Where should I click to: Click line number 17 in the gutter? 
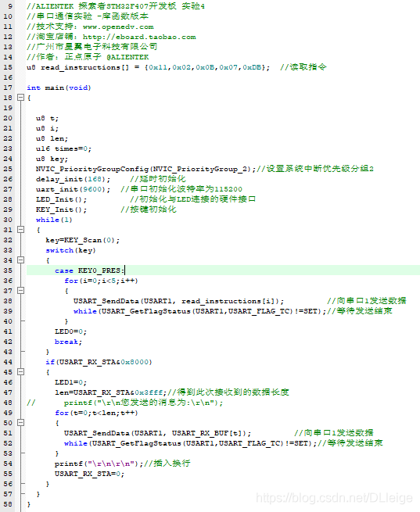coord(8,88)
